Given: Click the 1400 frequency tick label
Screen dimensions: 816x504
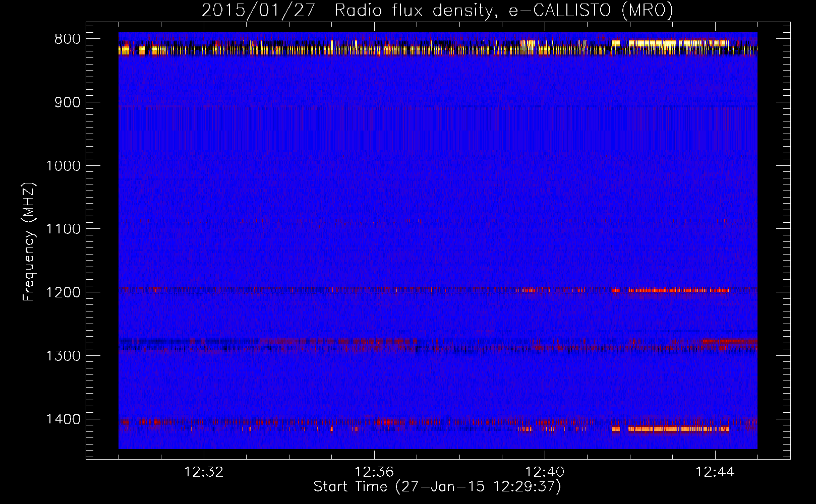Looking at the screenshot, I should pyautogui.click(x=63, y=419).
